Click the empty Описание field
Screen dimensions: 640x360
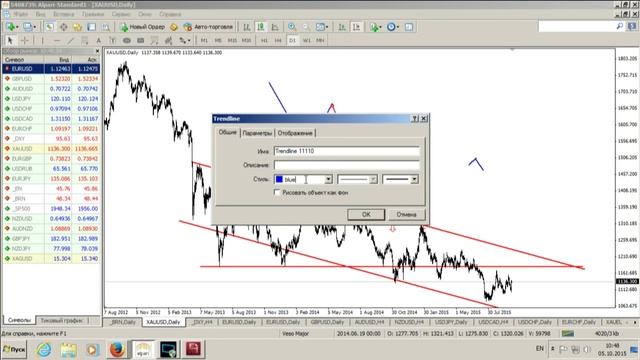tap(347, 165)
